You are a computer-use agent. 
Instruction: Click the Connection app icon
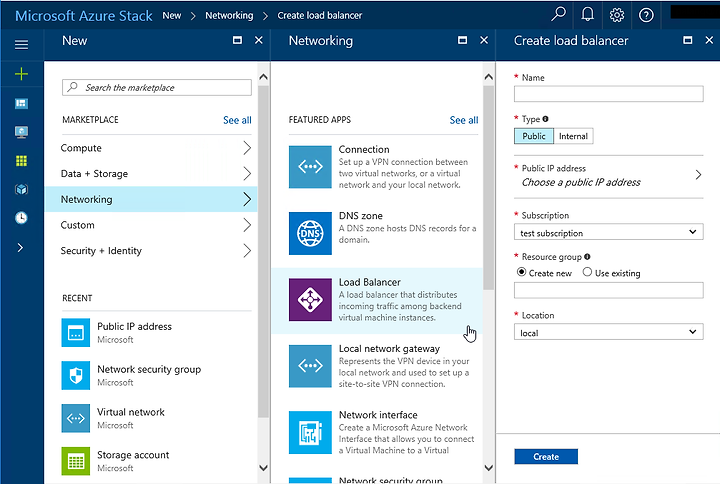click(310, 167)
